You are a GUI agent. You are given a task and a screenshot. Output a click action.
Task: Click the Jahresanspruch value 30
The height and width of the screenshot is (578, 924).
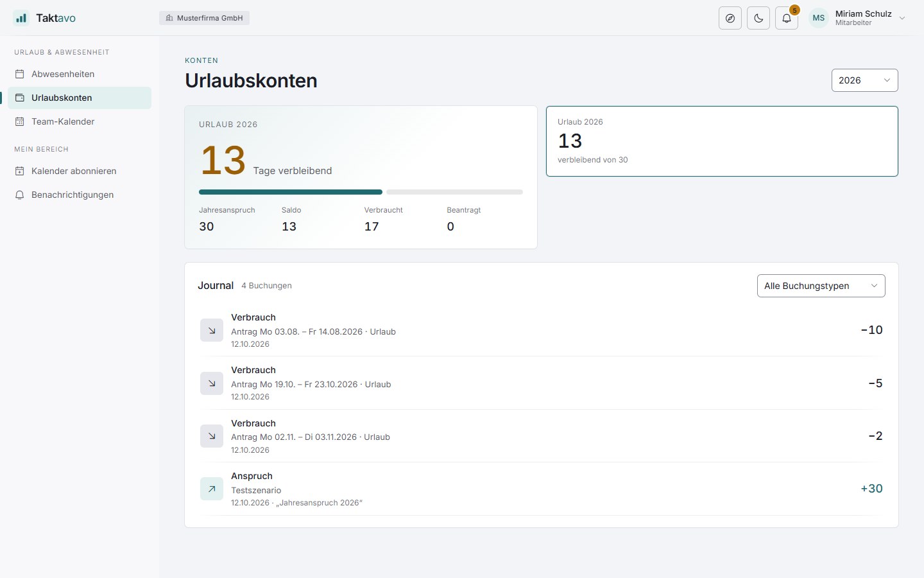207,227
